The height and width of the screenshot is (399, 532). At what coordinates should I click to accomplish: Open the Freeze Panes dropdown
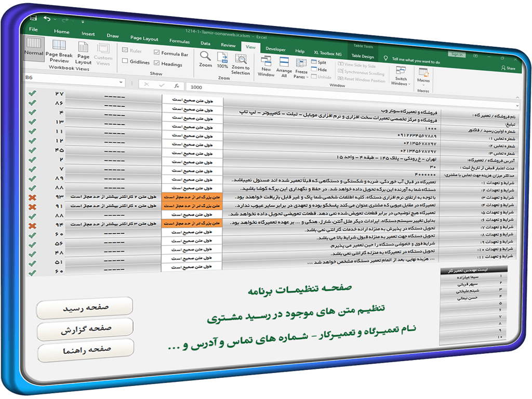coord(301,69)
